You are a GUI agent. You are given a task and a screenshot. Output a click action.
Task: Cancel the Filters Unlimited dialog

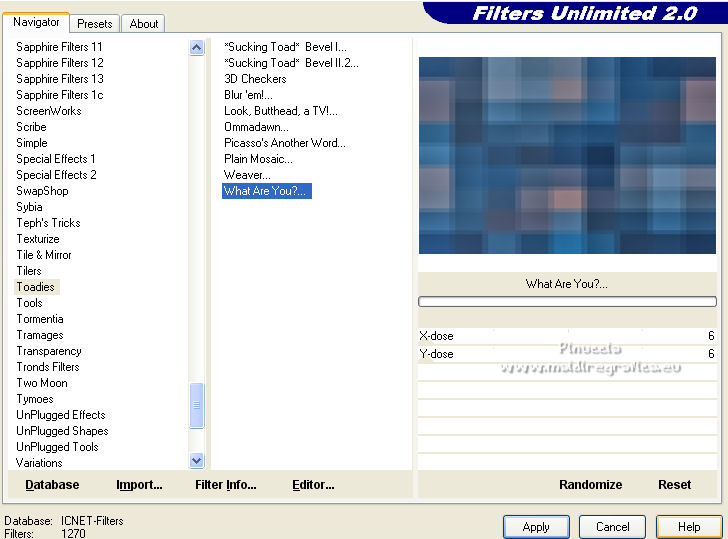(612, 527)
